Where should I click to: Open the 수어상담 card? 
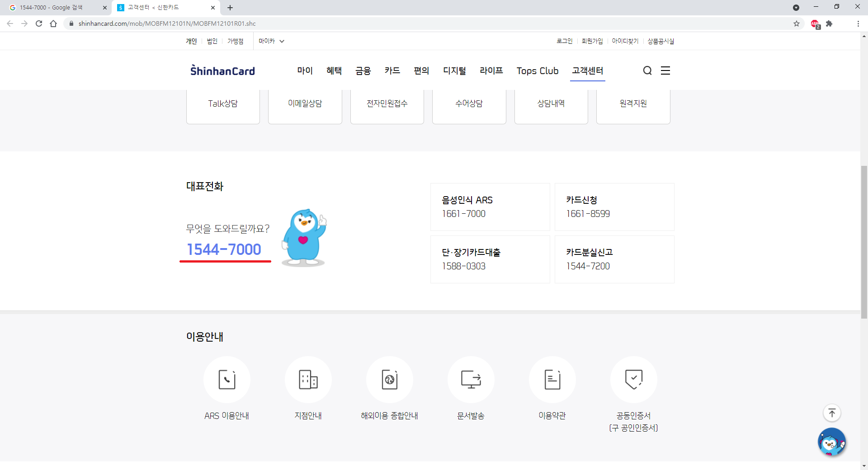[x=469, y=107]
